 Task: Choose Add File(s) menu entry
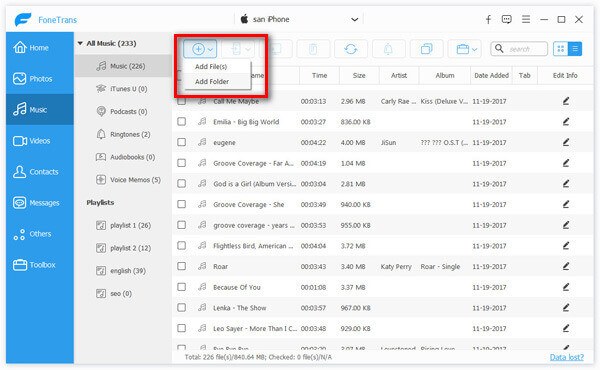tap(211, 67)
